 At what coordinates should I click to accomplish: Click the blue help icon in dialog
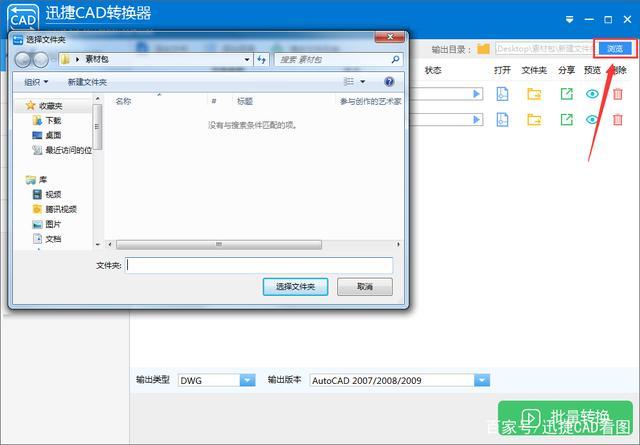(389, 82)
